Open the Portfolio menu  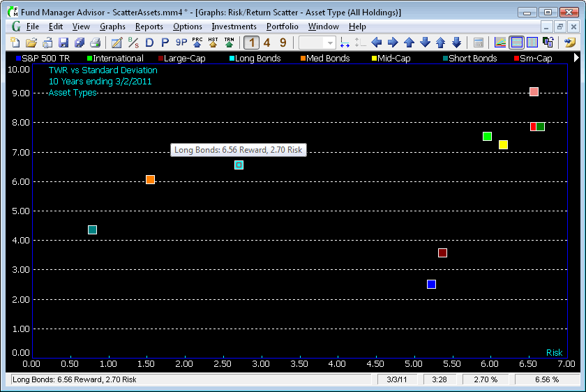click(x=282, y=27)
